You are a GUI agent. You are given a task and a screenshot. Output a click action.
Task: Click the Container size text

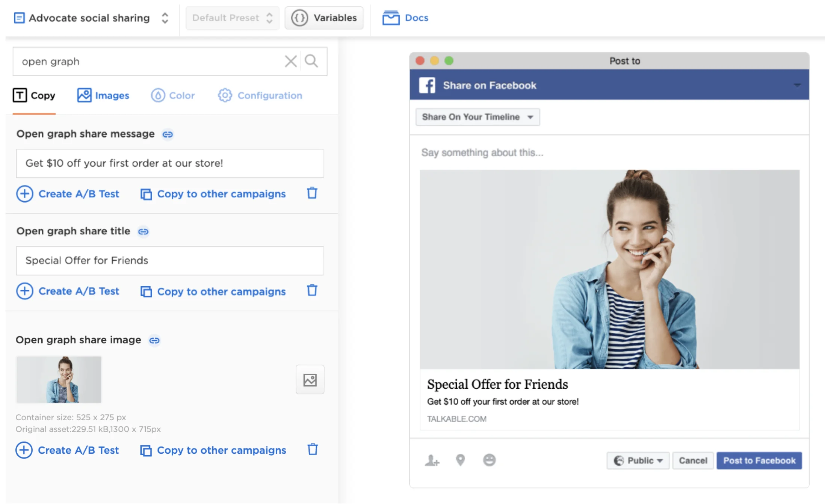71,417
